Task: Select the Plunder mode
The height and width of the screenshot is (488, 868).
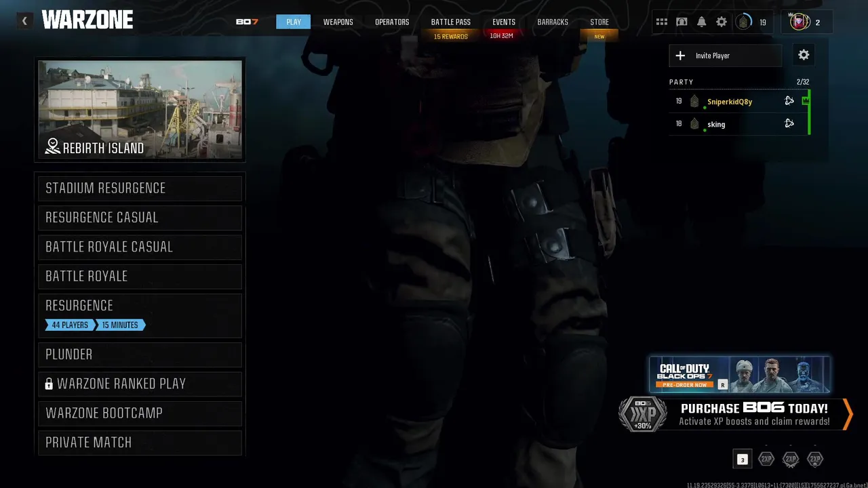Action: coord(140,354)
